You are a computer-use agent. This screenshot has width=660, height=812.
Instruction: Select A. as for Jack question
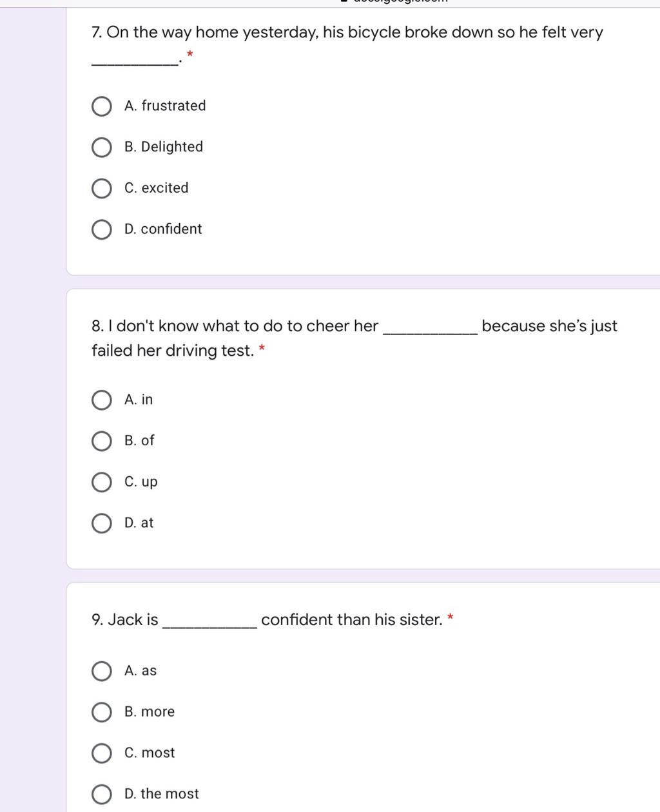tap(101, 672)
